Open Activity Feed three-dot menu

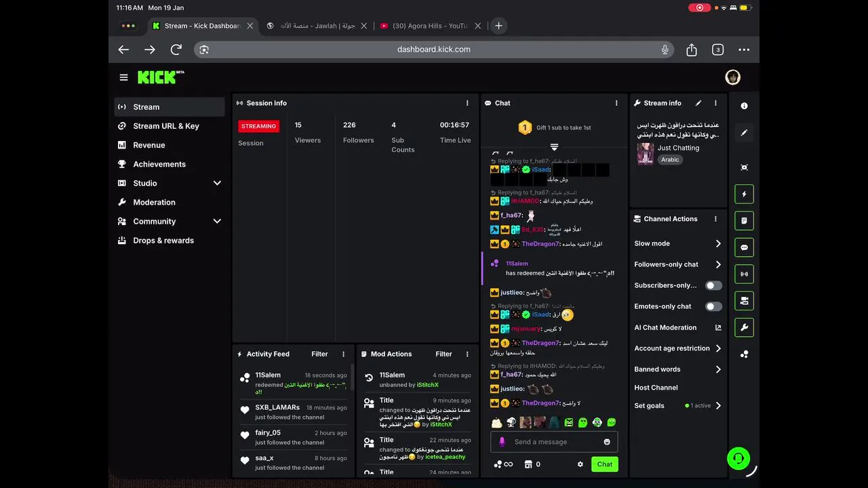[x=343, y=354]
